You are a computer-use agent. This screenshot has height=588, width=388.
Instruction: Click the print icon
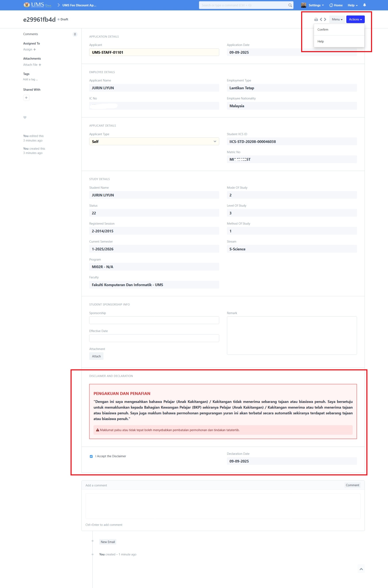click(x=316, y=19)
